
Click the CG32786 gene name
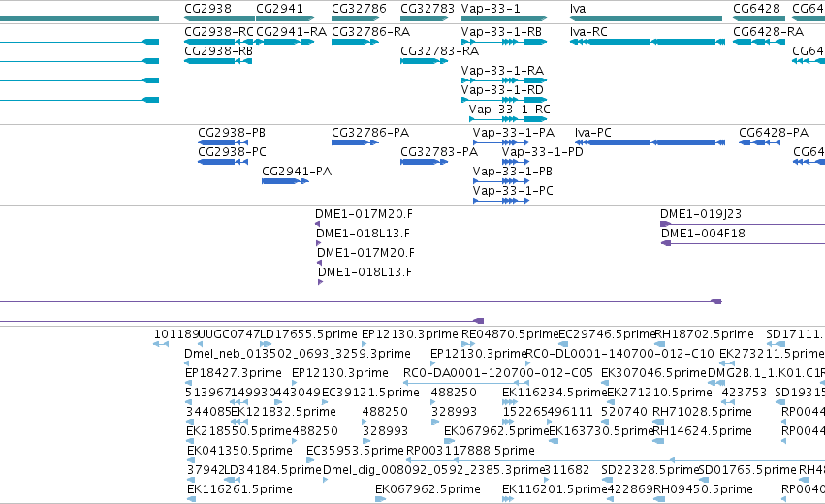click(359, 9)
